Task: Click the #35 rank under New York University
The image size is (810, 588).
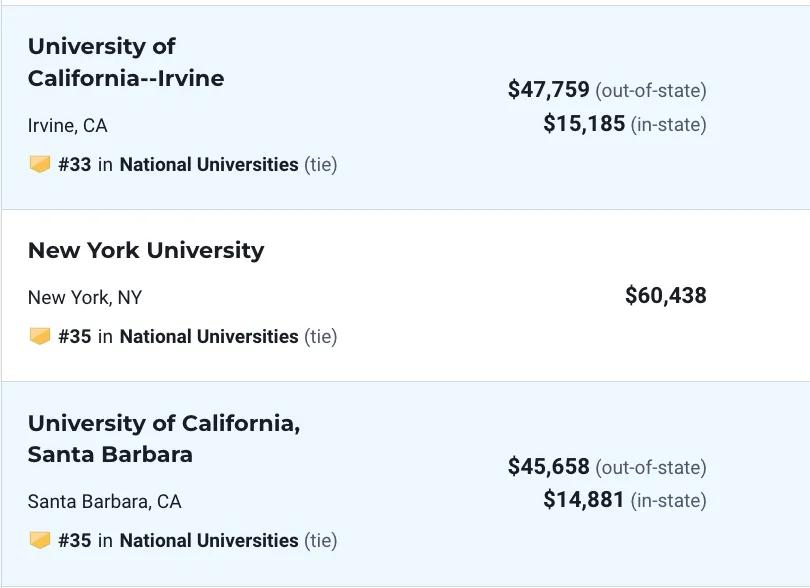Action: point(75,337)
